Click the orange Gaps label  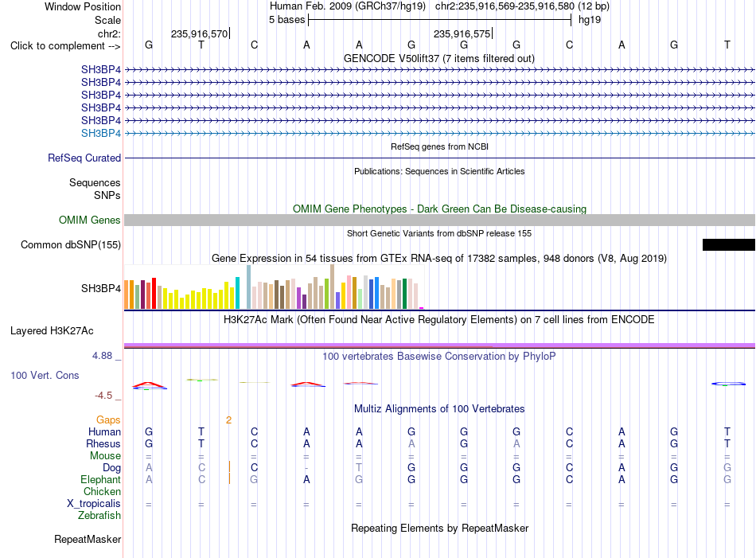coord(108,420)
